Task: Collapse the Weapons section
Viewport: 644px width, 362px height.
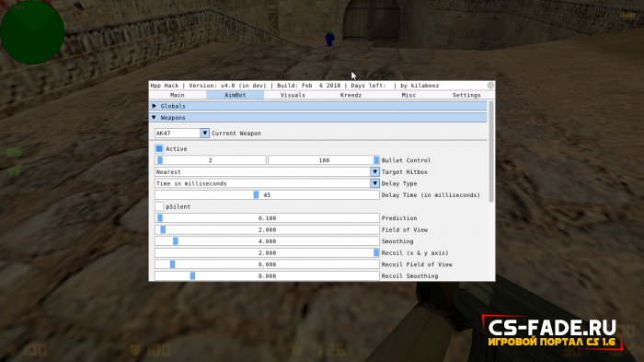Action: tap(318, 118)
